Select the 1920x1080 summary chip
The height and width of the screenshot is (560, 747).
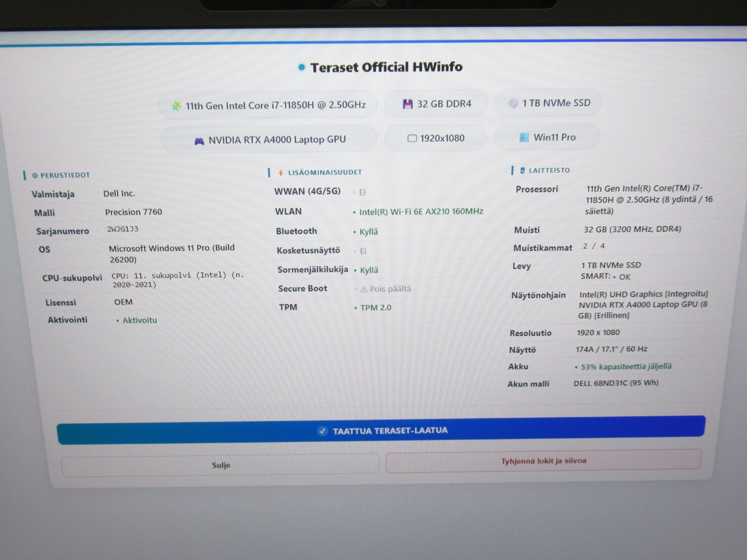[x=436, y=138]
